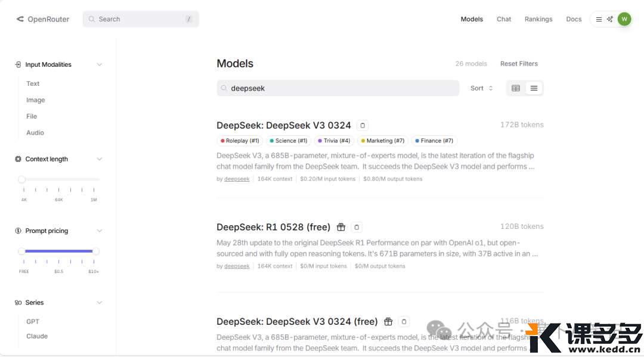644x357 pixels.
Task: Click the 26 models count text
Action: tap(470, 64)
